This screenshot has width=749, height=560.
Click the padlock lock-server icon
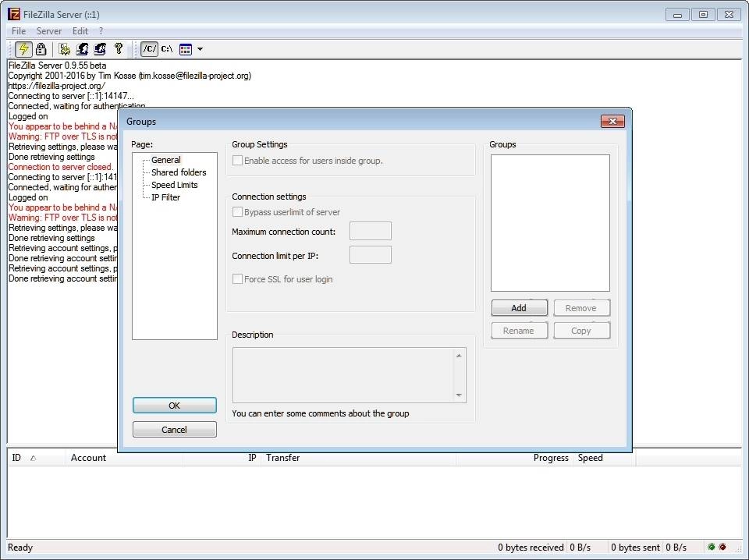tap(41, 48)
